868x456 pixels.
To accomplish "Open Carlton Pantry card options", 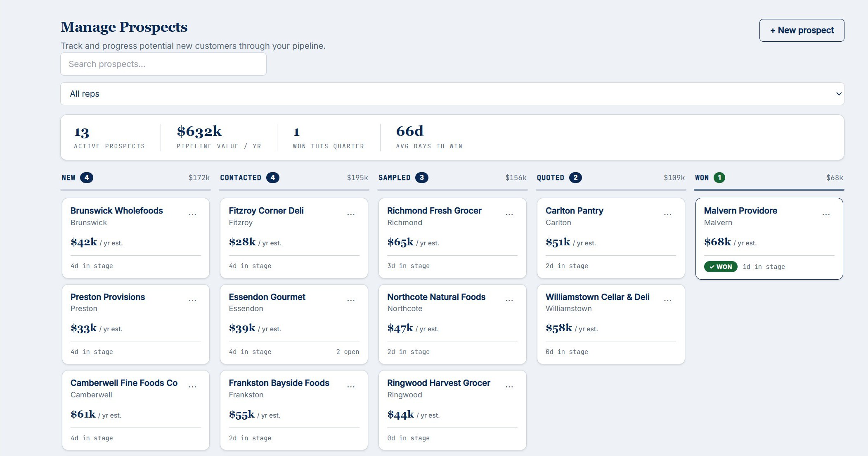I will [667, 214].
